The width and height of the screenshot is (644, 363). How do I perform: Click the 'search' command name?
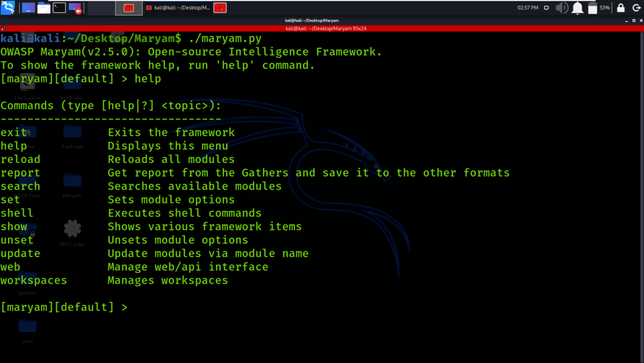20,186
